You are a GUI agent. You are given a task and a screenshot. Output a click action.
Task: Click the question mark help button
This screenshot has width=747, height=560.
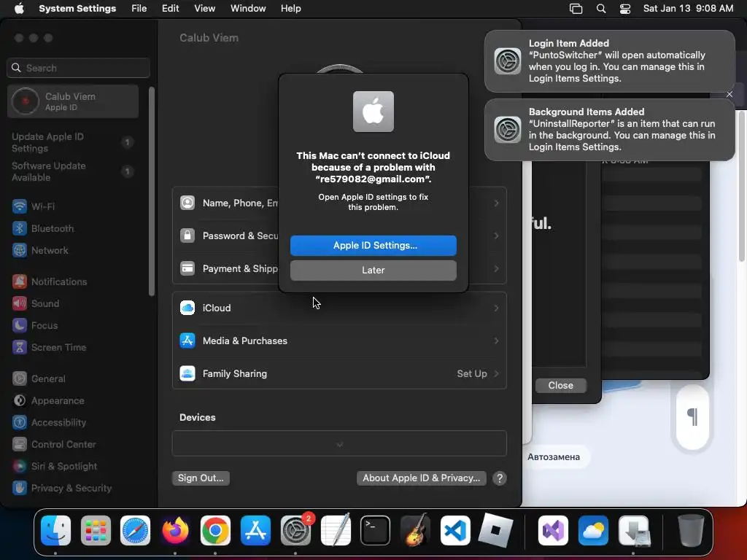pos(499,478)
